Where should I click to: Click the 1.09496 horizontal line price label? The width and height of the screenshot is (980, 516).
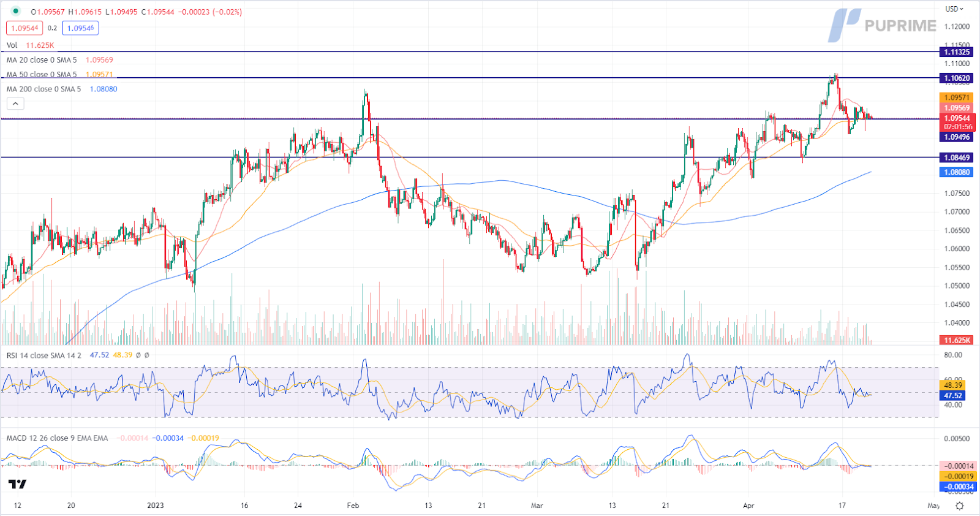(957, 137)
